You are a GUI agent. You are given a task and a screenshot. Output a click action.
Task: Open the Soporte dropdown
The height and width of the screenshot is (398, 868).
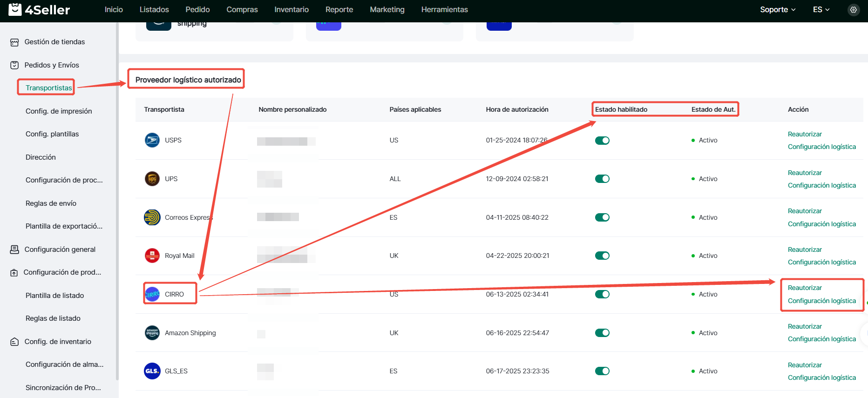778,10
